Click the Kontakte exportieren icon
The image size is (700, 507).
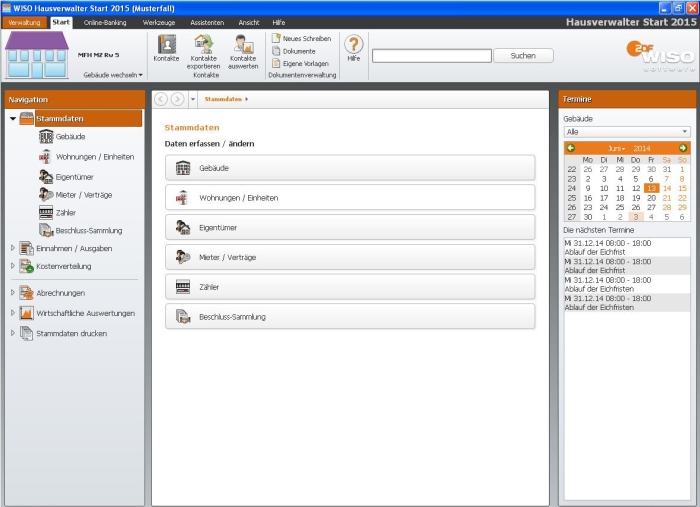(x=204, y=44)
